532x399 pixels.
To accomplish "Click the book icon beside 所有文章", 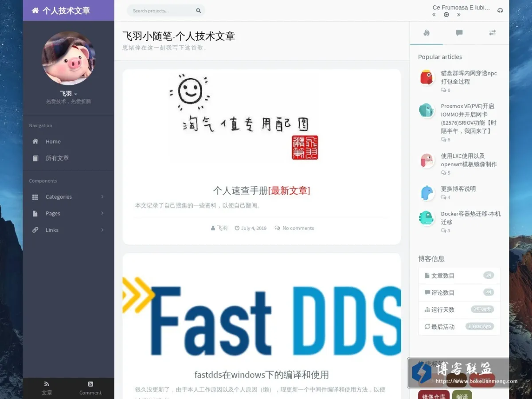I will tap(35, 158).
